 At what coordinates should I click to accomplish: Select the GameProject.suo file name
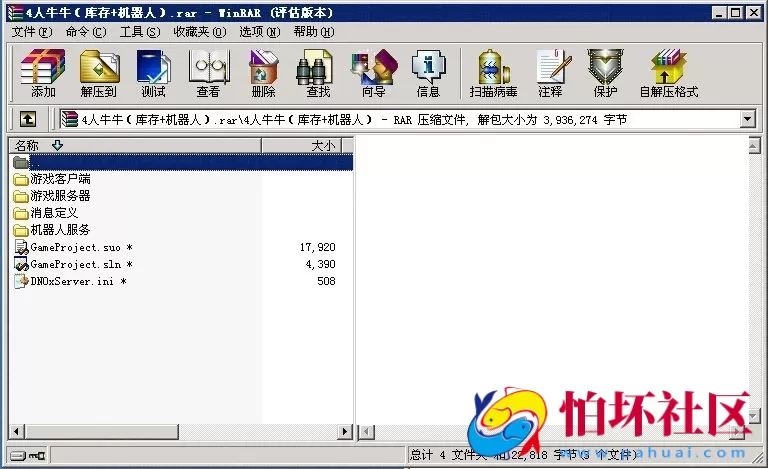click(81, 247)
